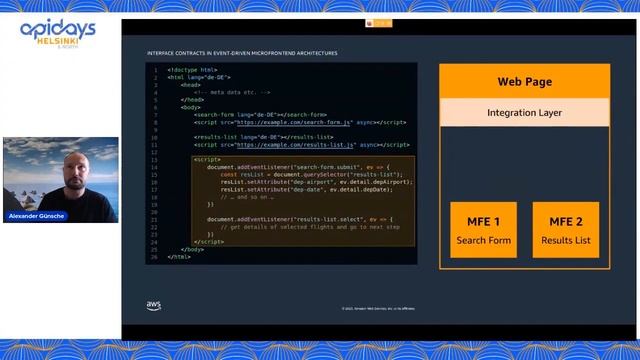Click the Integration Layer box
This screenshot has height=360, width=640.
pos(524,113)
